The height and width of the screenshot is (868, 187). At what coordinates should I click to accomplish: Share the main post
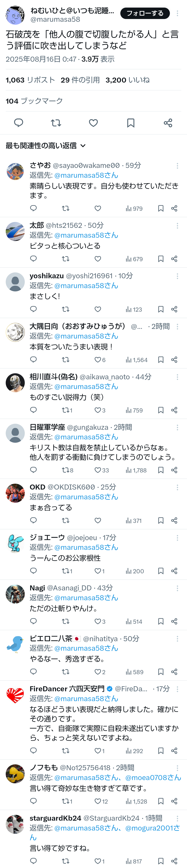(168, 123)
